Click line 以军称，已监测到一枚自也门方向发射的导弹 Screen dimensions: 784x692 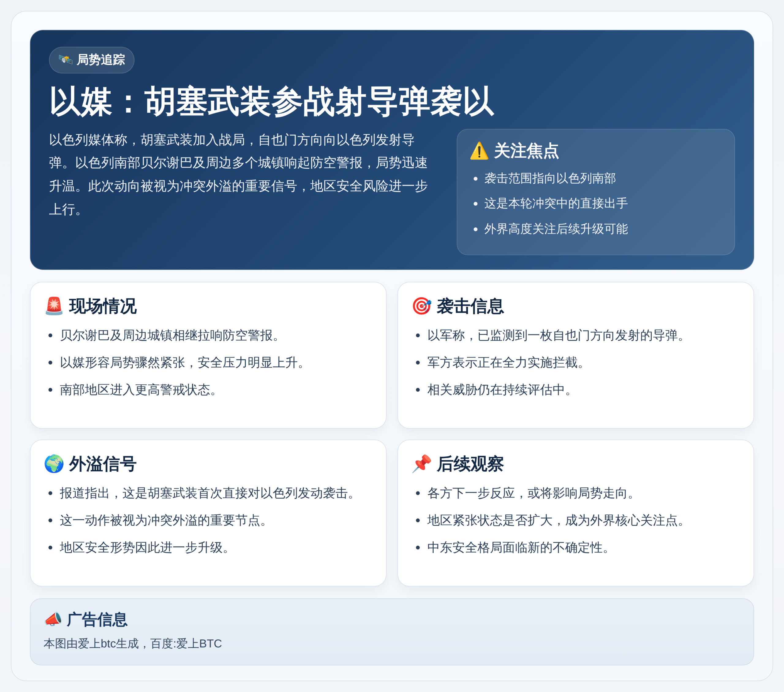click(x=556, y=335)
